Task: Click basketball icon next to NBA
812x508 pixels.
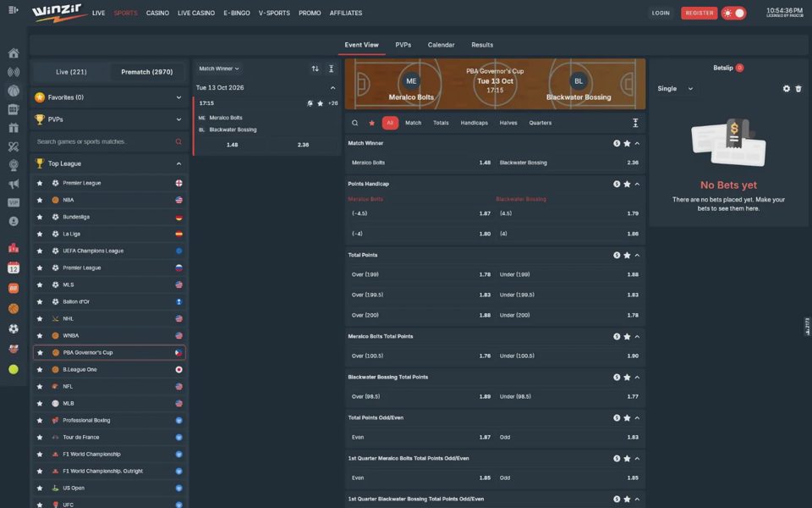Action: pyautogui.click(x=56, y=200)
